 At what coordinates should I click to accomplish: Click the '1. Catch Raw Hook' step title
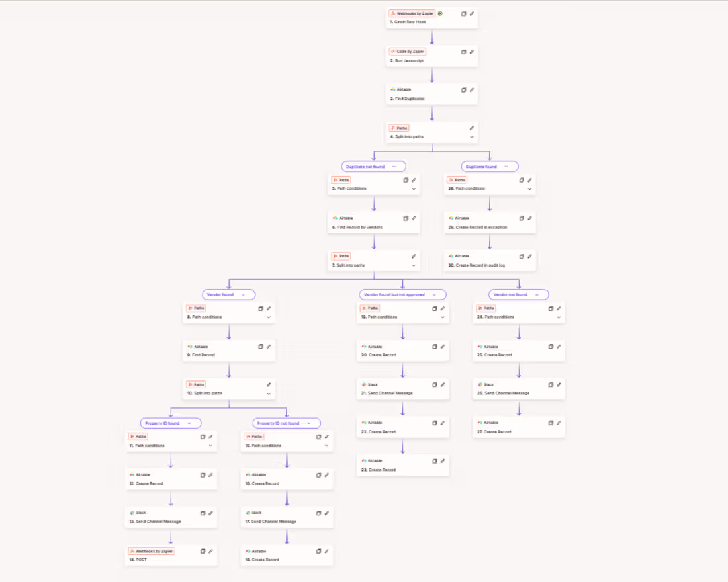(x=408, y=22)
